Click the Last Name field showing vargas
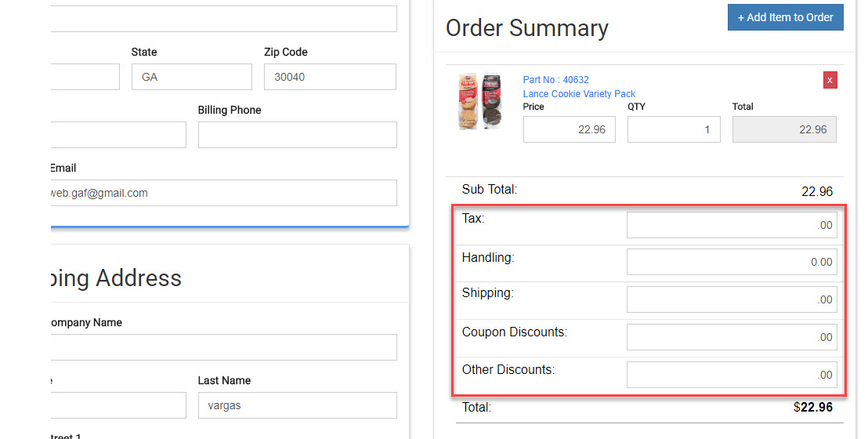This screenshot has width=868, height=439. coord(297,405)
